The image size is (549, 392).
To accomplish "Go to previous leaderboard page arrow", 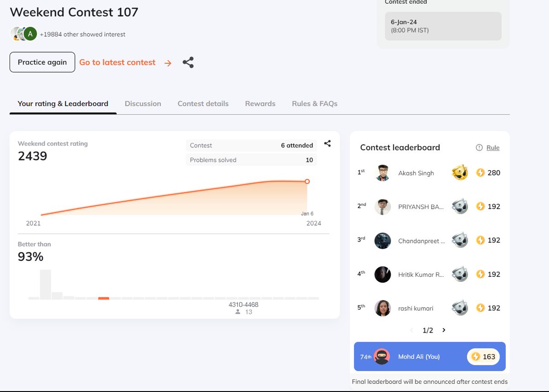I will [x=411, y=330].
